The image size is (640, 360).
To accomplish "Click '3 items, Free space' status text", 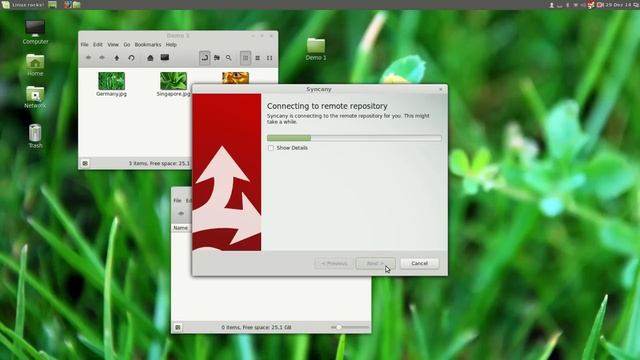I will tap(160, 163).
